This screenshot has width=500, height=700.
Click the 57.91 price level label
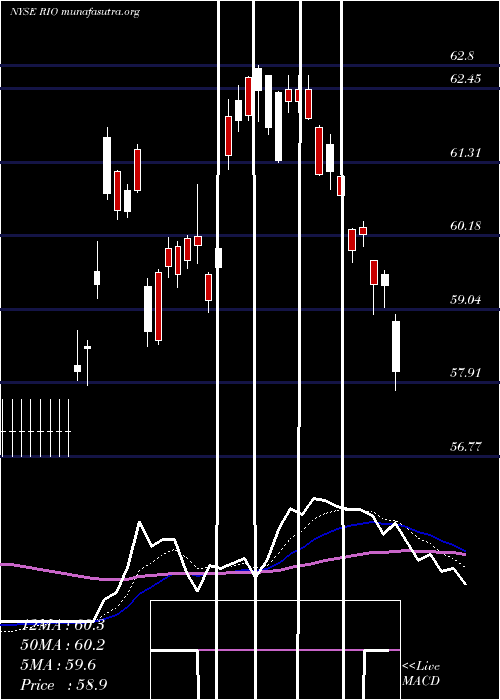click(466, 373)
